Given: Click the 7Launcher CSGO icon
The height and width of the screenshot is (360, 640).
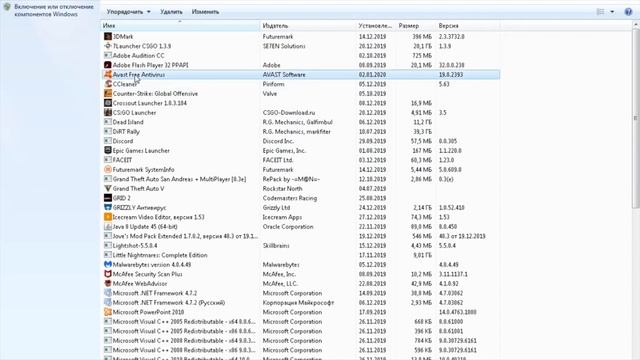Looking at the screenshot, I should pos(108,46).
